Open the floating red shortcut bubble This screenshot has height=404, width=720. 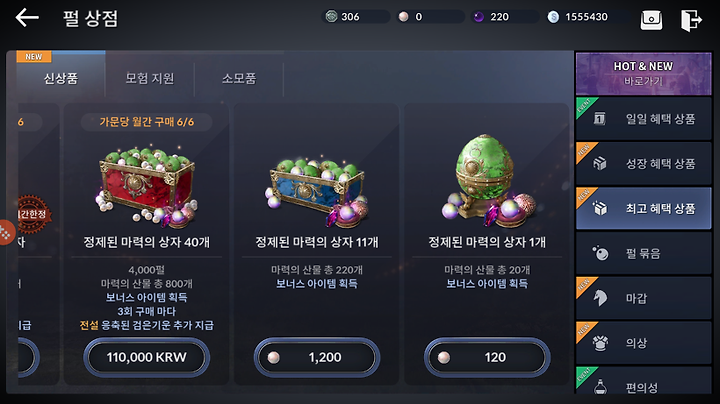[6, 233]
